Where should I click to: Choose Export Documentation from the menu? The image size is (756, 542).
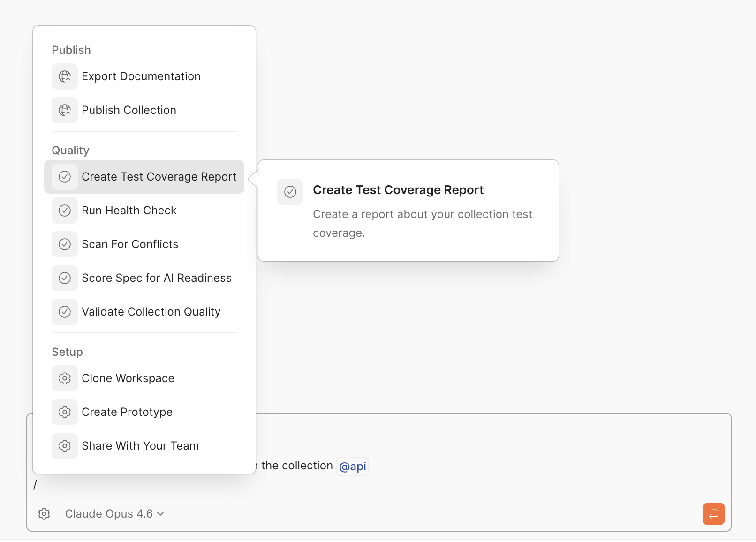pyautogui.click(x=144, y=76)
